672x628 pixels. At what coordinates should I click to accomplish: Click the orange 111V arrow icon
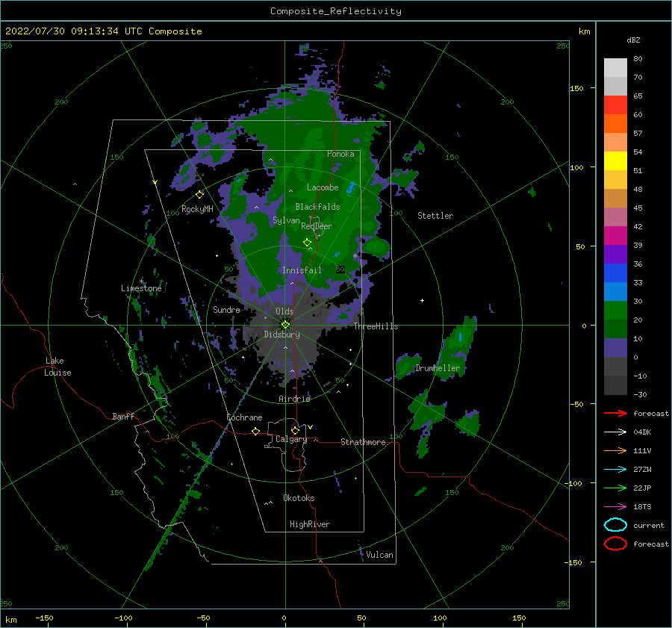click(615, 450)
